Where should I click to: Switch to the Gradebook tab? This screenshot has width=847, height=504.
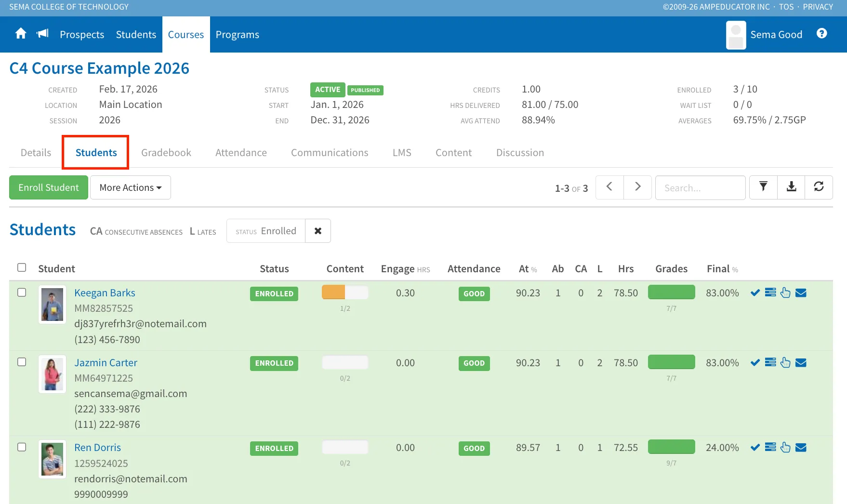coord(166,153)
